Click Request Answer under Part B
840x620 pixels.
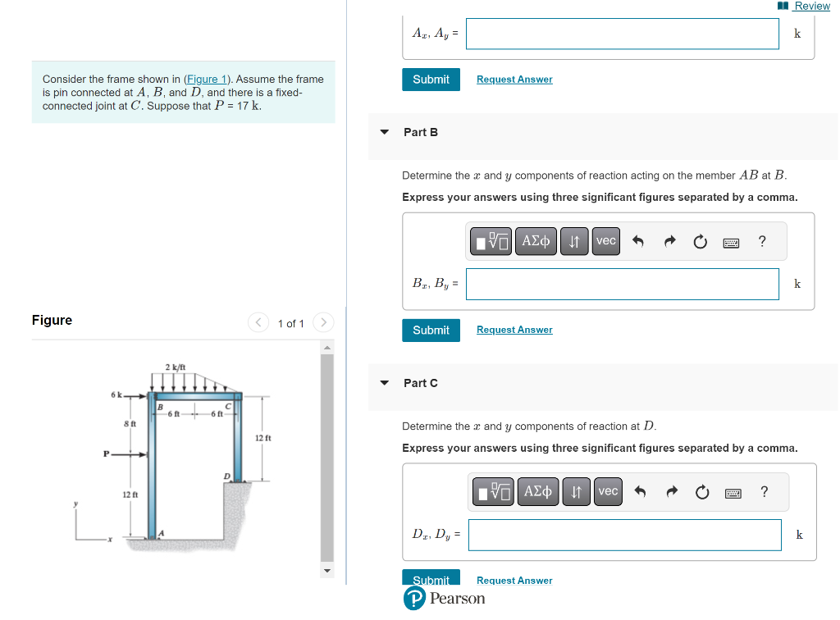[x=514, y=330]
